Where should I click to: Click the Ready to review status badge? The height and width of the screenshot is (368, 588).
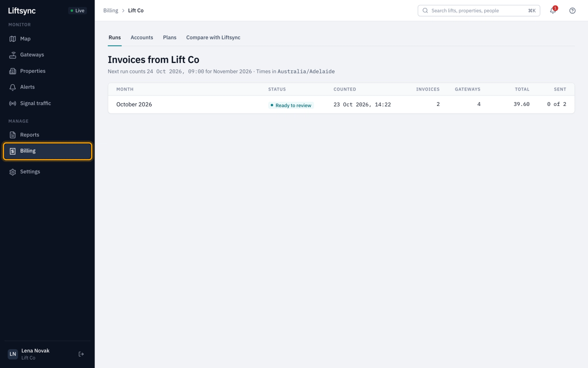291,105
